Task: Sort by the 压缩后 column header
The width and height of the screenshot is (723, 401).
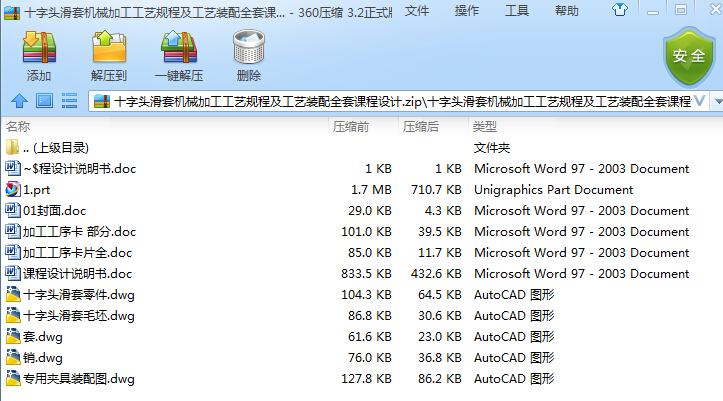Action: [421, 126]
